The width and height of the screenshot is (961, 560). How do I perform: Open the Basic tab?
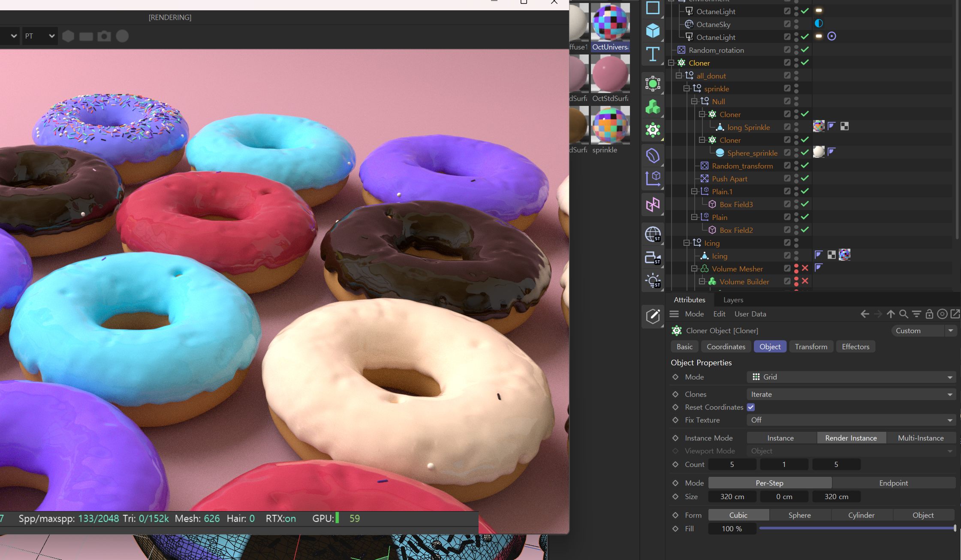pos(684,346)
